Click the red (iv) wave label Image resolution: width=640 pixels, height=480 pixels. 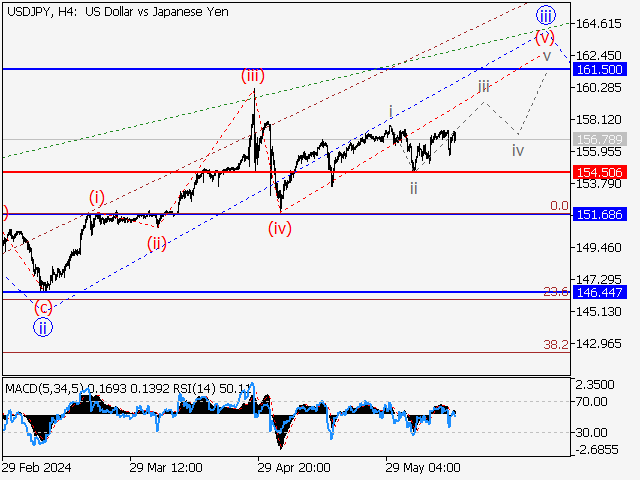pyautogui.click(x=280, y=228)
